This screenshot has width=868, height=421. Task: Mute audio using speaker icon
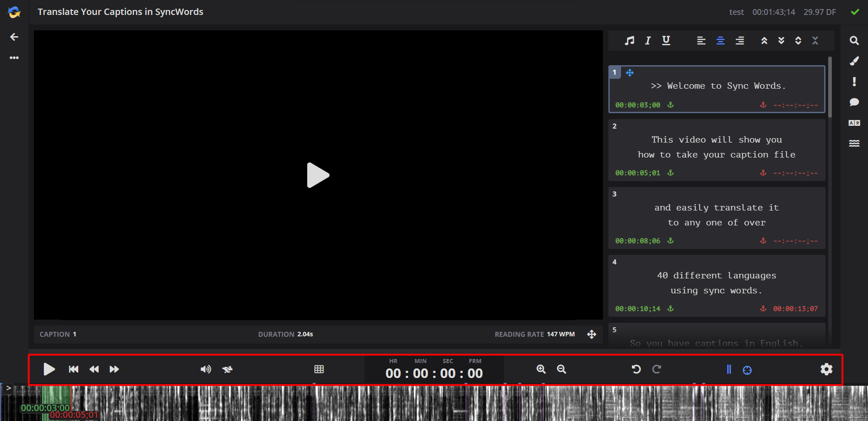click(206, 369)
